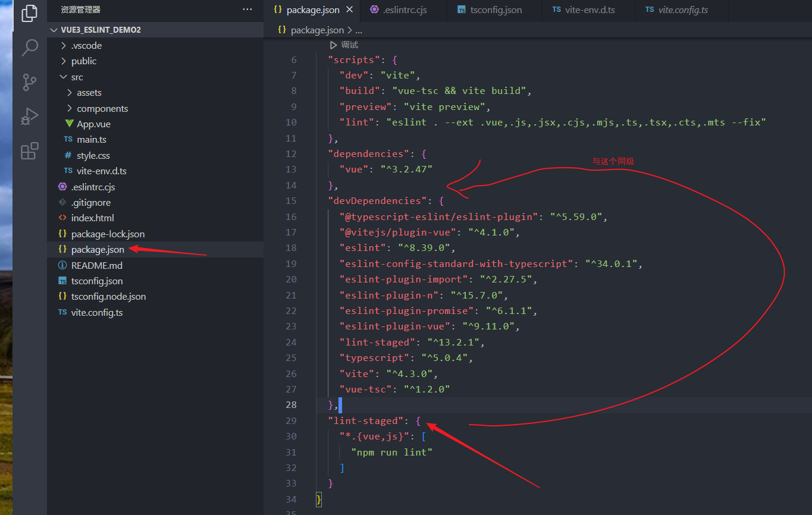Open Run and Debug view
Viewport: 812px width, 515px height.
[x=30, y=117]
